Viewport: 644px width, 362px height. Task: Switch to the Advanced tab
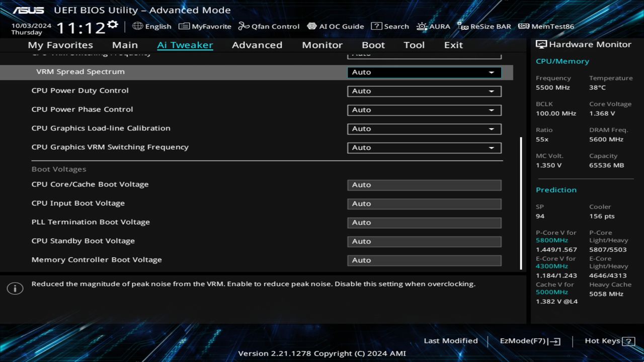[x=257, y=45]
